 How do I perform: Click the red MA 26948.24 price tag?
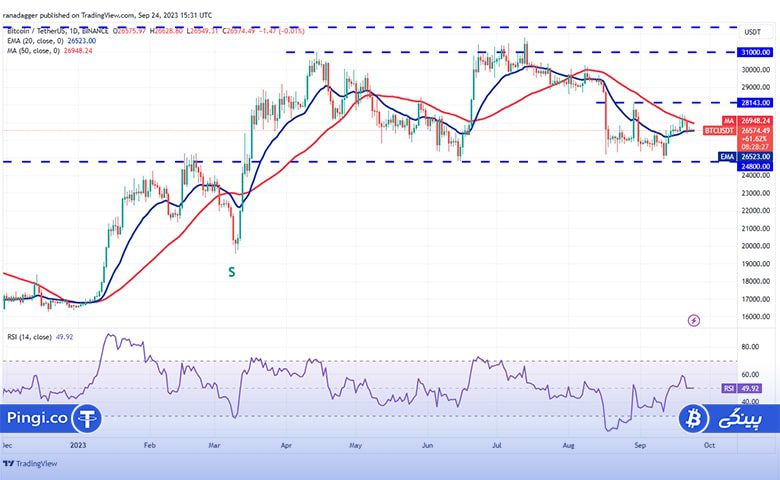point(747,121)
